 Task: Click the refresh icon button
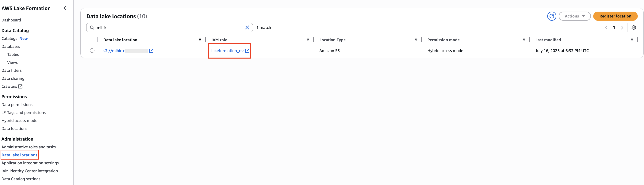[551, 16]
